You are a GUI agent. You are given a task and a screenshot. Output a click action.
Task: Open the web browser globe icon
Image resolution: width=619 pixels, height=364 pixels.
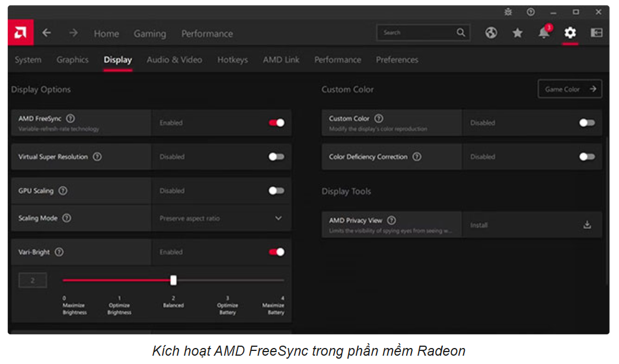pyautogui.click(x=491, y=33)
